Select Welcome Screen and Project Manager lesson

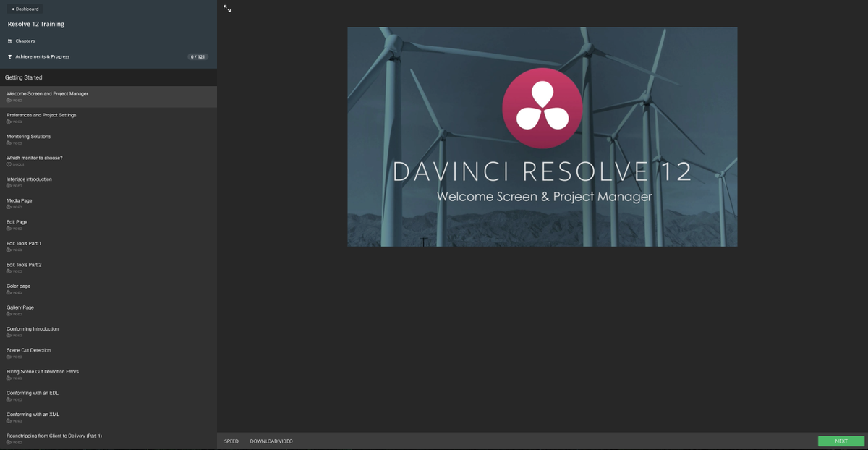[109, 97]
